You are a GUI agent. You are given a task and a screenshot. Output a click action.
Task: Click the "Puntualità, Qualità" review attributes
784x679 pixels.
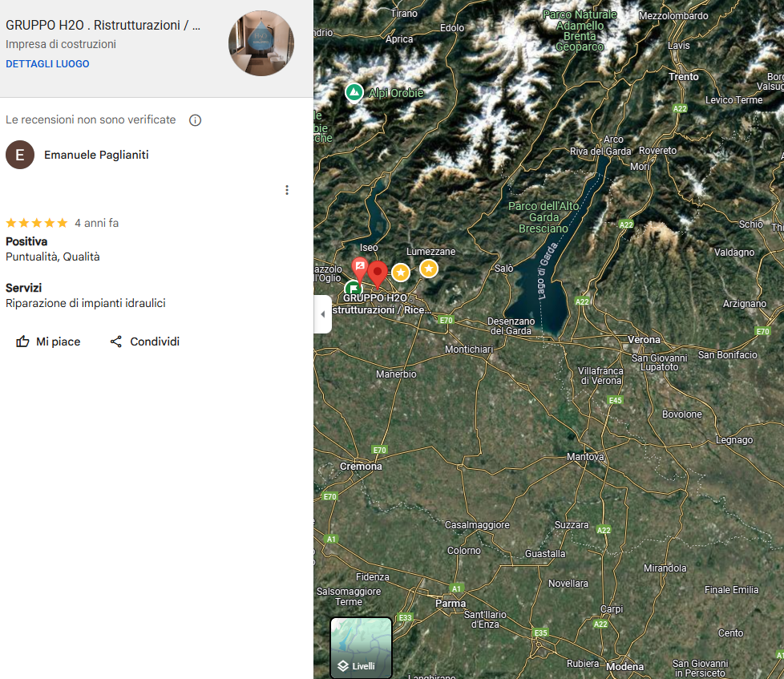pos(52,257)
